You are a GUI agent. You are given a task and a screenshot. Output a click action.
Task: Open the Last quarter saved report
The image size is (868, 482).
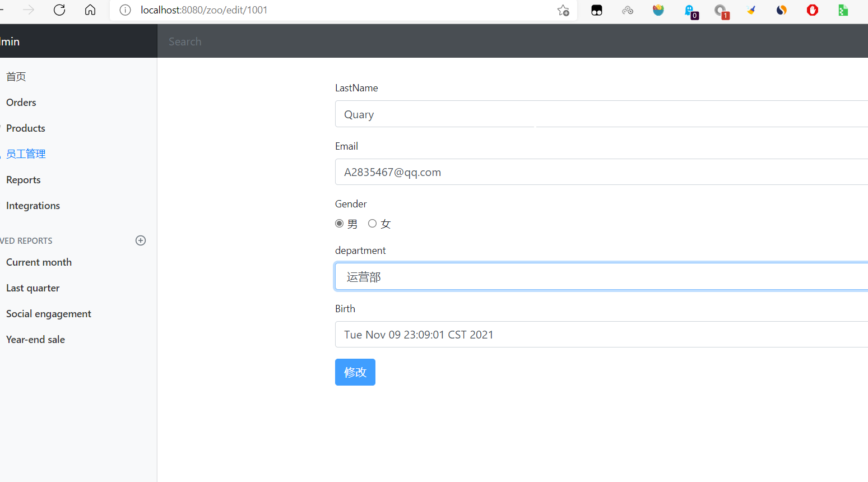click(33, 288)
